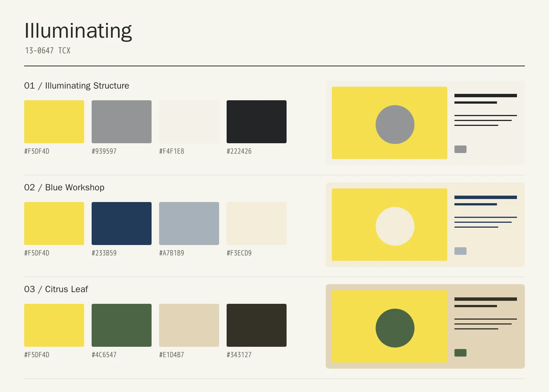Screen dimensions: 549x392
Task: Choose the tan #E1D4B7 swatch
Action: (x=189, y=325)
